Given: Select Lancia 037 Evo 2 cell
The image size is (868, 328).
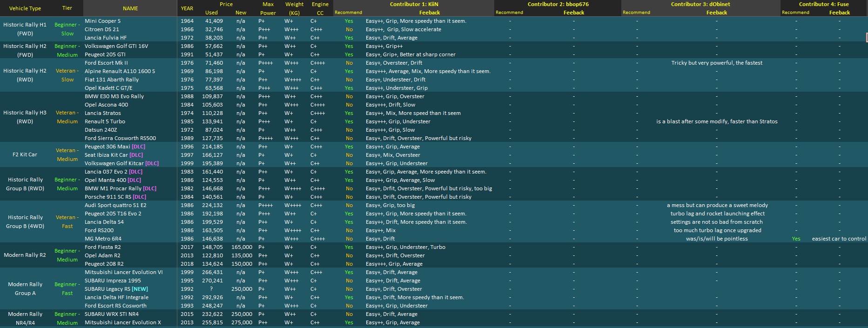Looking at the screenshot, I should click(130, 172).
